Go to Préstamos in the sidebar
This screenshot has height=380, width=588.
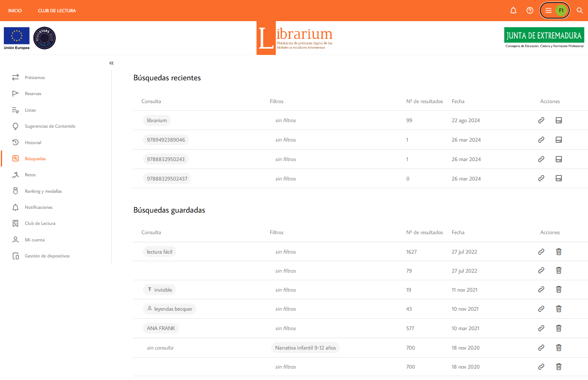[35, 77]
